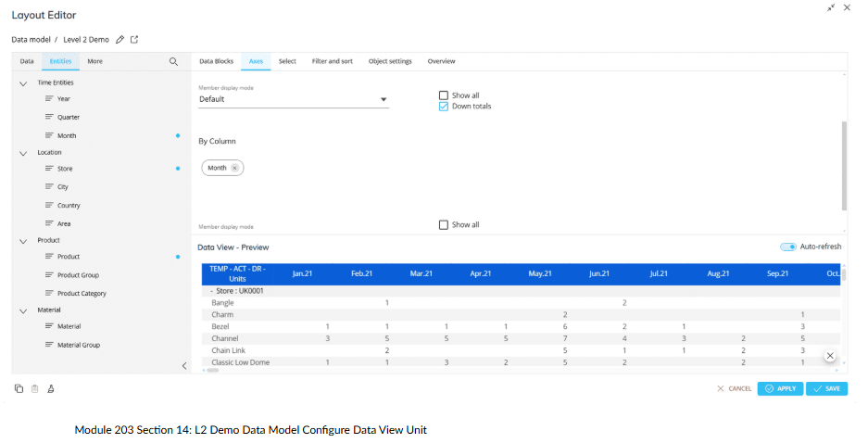
Task: Switch to the Entities tab
Action: [60, 61]
